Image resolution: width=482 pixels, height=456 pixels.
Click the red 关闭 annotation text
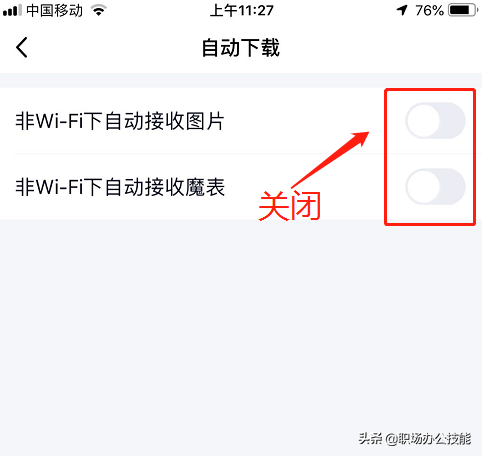(289, 206)
